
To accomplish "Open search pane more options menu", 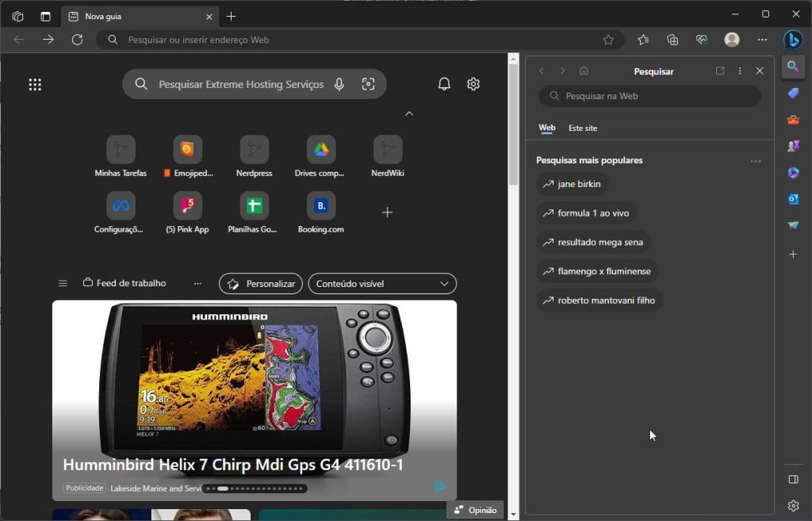I will pos(740,71).
